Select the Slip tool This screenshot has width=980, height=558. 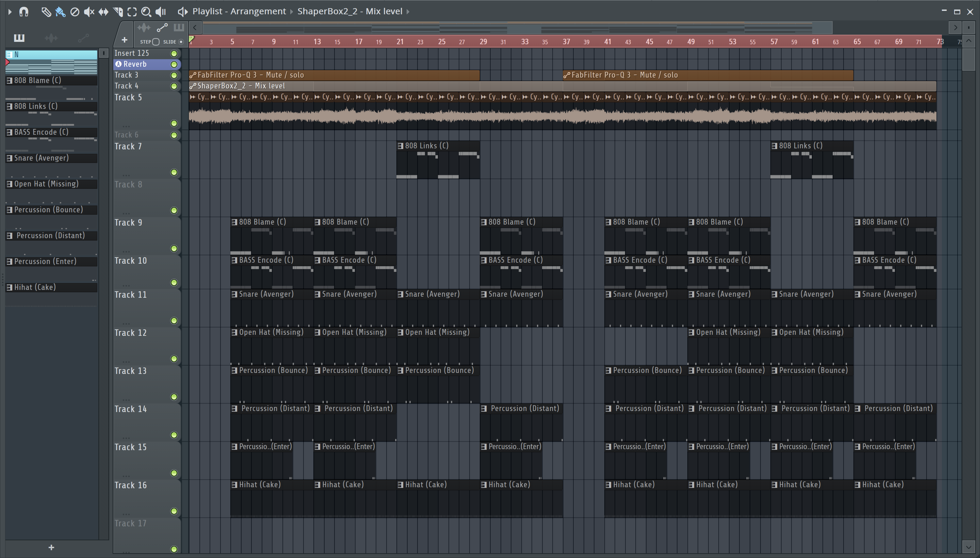pyautogui.click(x=103, y=12)
